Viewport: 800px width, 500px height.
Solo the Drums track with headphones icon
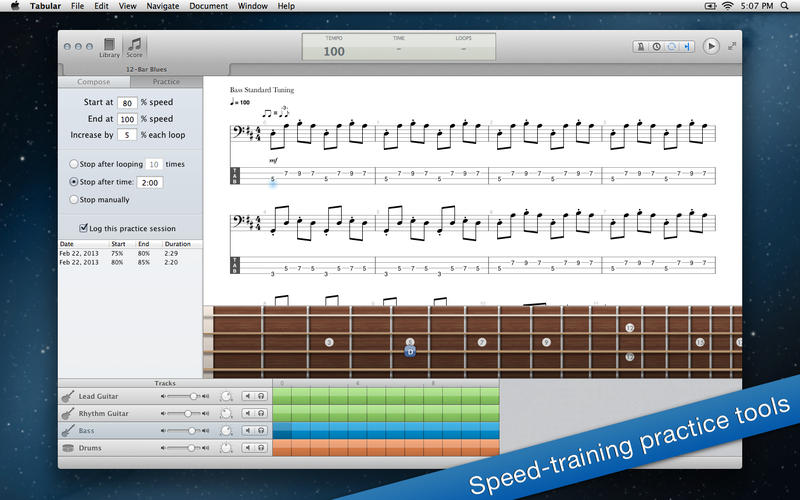261,447
